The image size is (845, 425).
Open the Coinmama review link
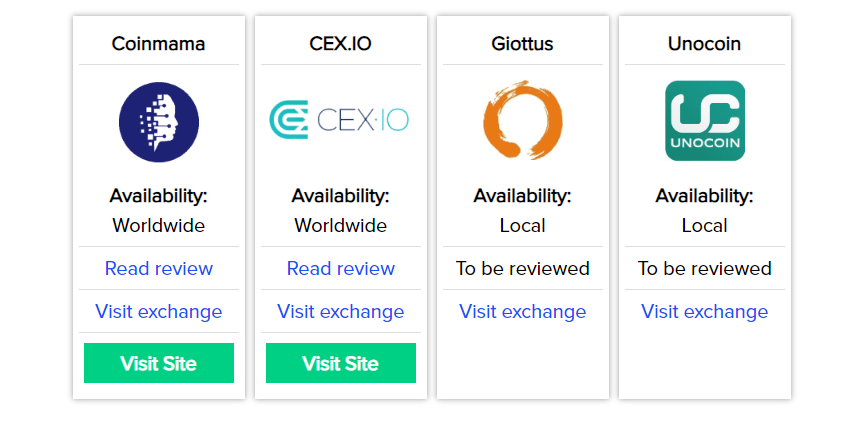158,268
